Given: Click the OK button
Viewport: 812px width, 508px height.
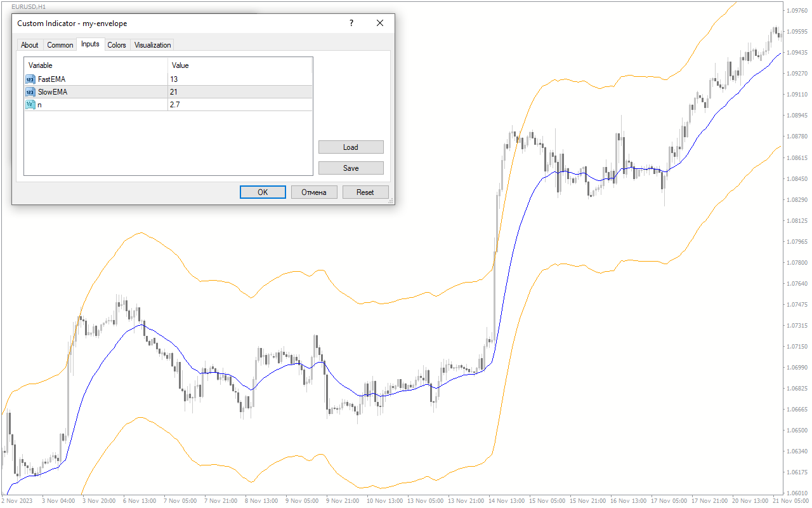Looking at the screenshot, I should pyautogui.click(x=263, y=192).
